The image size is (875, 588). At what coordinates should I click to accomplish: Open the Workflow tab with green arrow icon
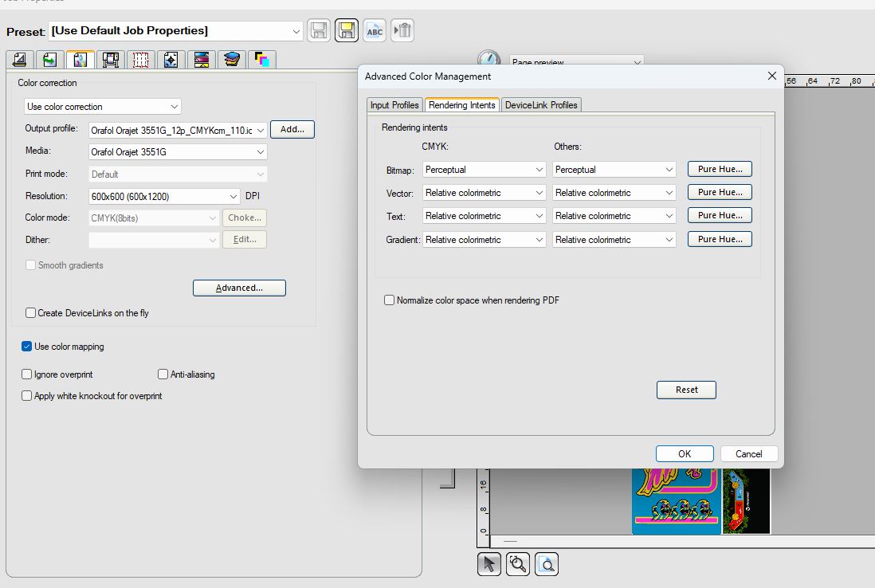[x=49, y=59]
